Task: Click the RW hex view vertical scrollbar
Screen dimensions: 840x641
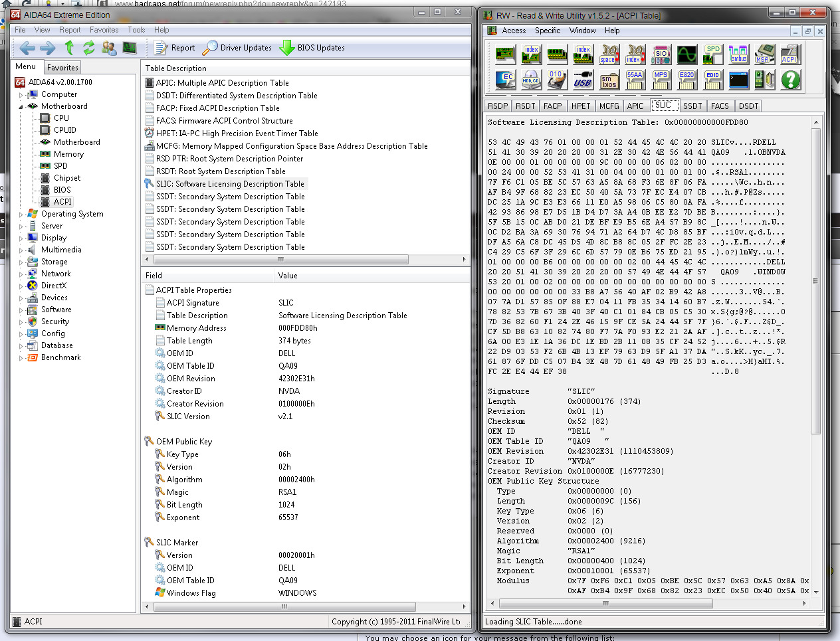Action: [815, 279]
